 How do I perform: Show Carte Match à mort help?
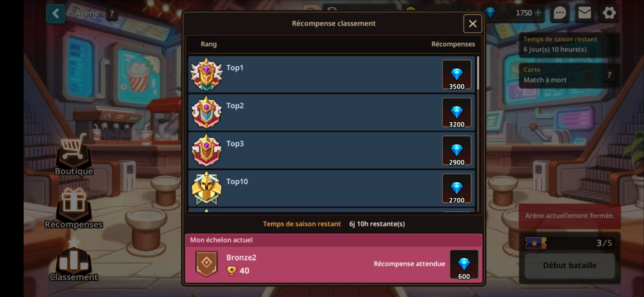[x=609, y=75]
